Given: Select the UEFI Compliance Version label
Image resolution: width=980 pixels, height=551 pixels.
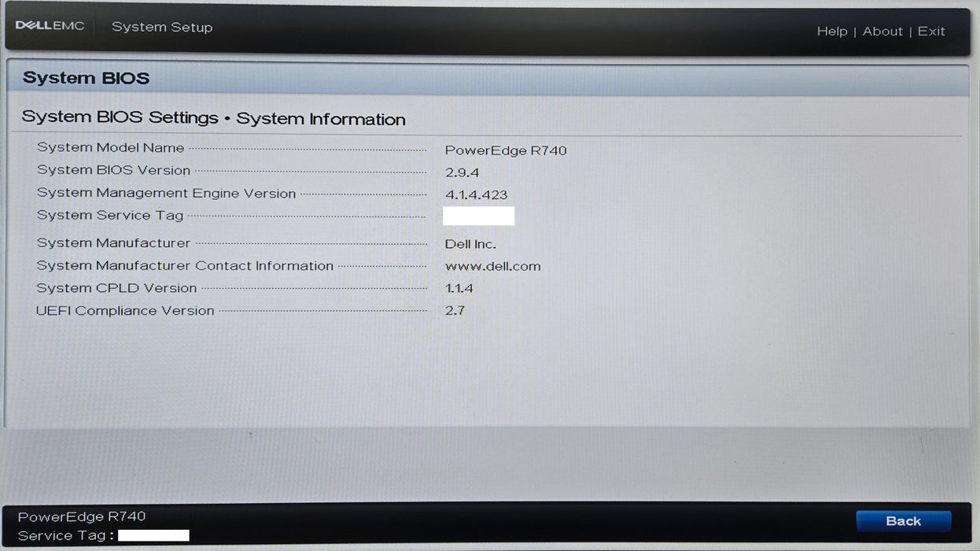Looking at the screenshot, I should pyautogui.click(x=125, y=311).
